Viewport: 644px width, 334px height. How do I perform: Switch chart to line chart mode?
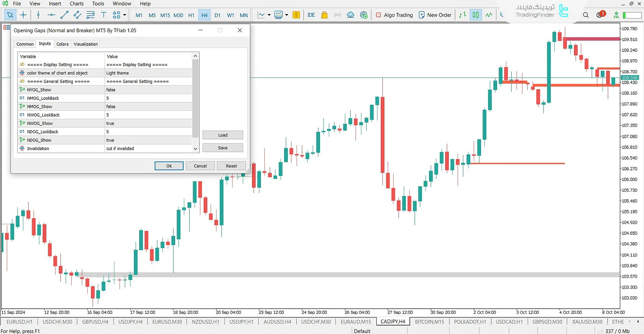pyautogui.click(x=489, y=15)
